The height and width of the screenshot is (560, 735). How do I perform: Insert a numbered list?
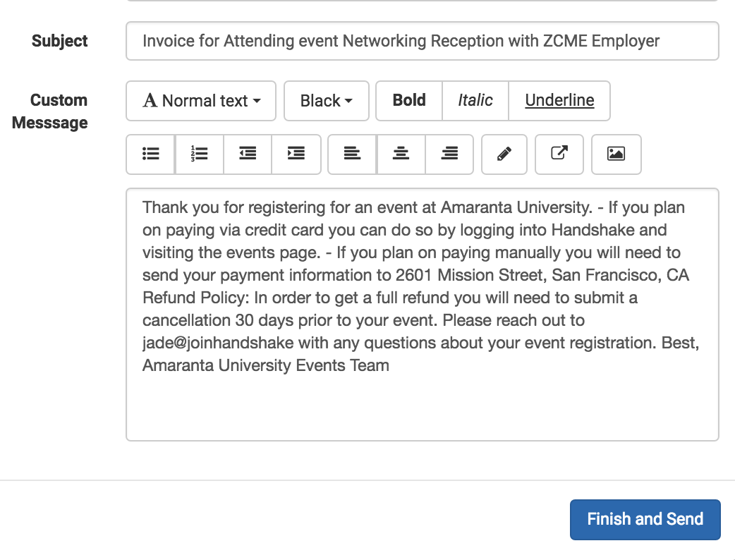199,154
